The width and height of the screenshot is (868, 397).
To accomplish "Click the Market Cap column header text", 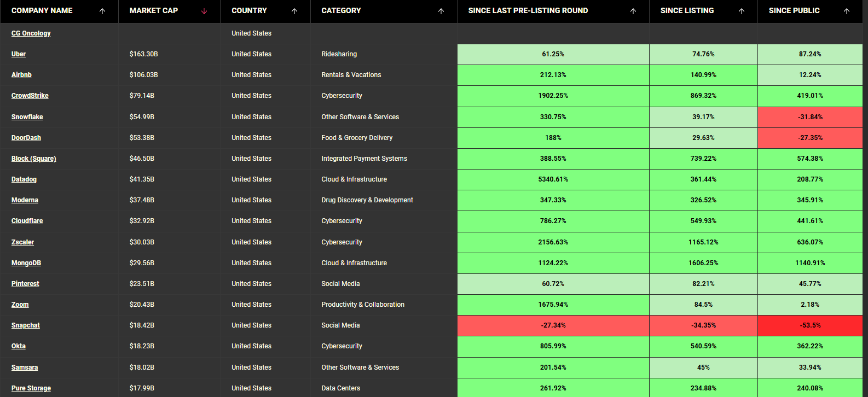I will coord(154,10).
